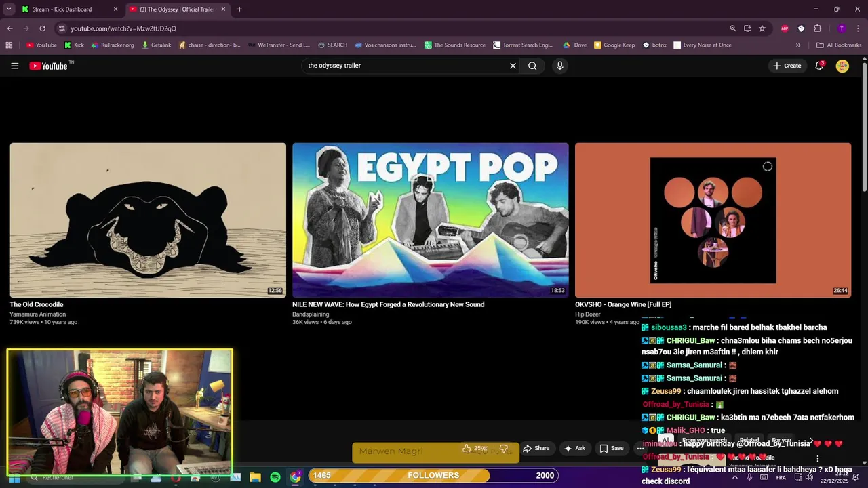
Task: Open The Old Crocodile title link
Action: 37,304
